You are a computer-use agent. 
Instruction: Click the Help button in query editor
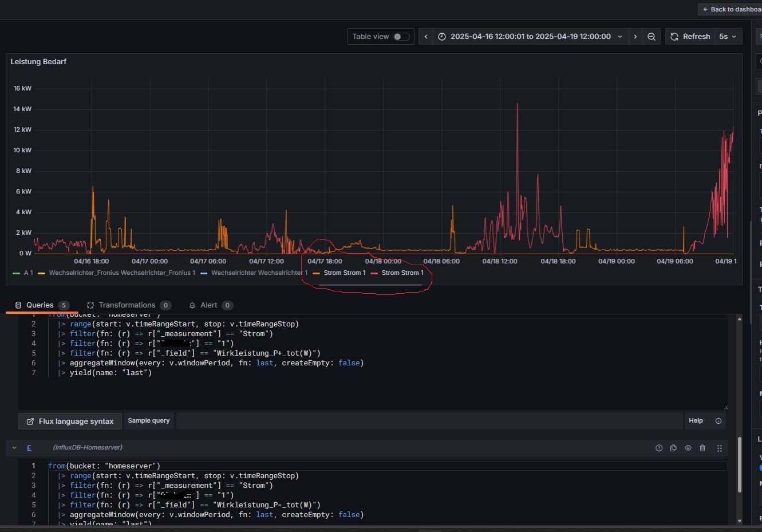[696, 421]
